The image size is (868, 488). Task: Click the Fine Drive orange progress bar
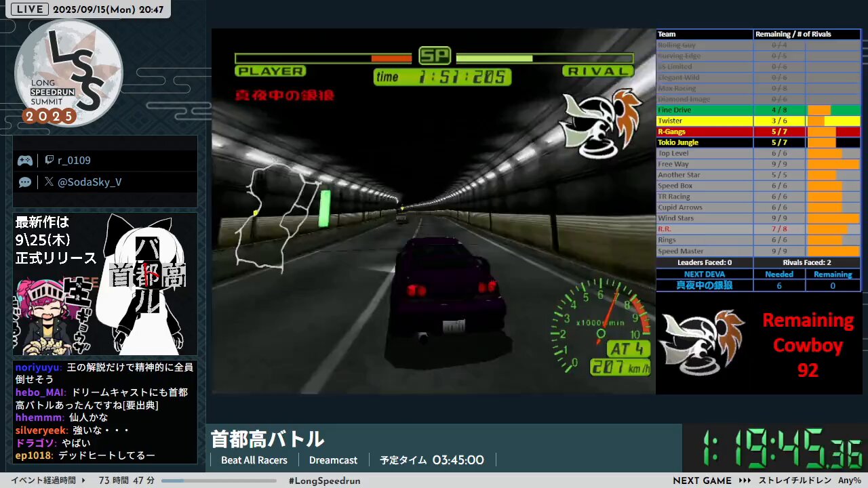[819, 110]
